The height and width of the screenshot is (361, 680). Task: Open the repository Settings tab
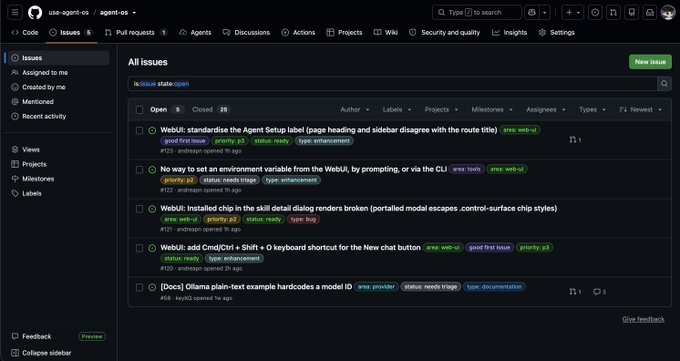pos(557,33)
